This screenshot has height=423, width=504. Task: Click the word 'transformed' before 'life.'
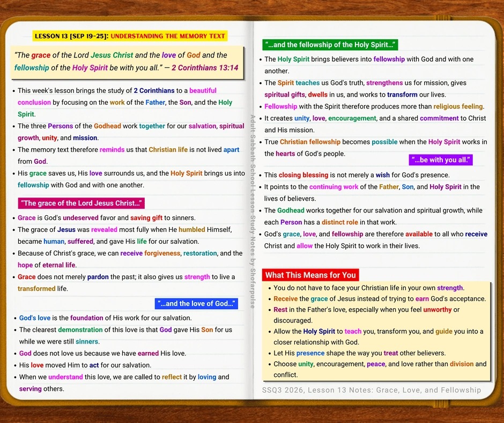coord(36,289)
